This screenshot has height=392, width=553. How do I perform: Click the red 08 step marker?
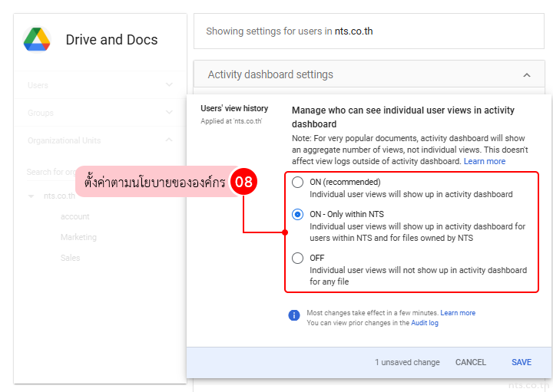click(243, 183)
